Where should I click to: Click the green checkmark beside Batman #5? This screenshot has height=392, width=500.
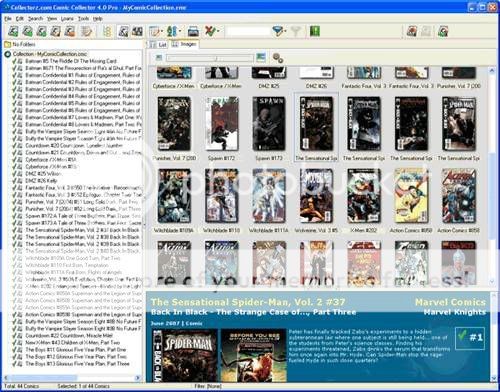click(x=14, y=61)
